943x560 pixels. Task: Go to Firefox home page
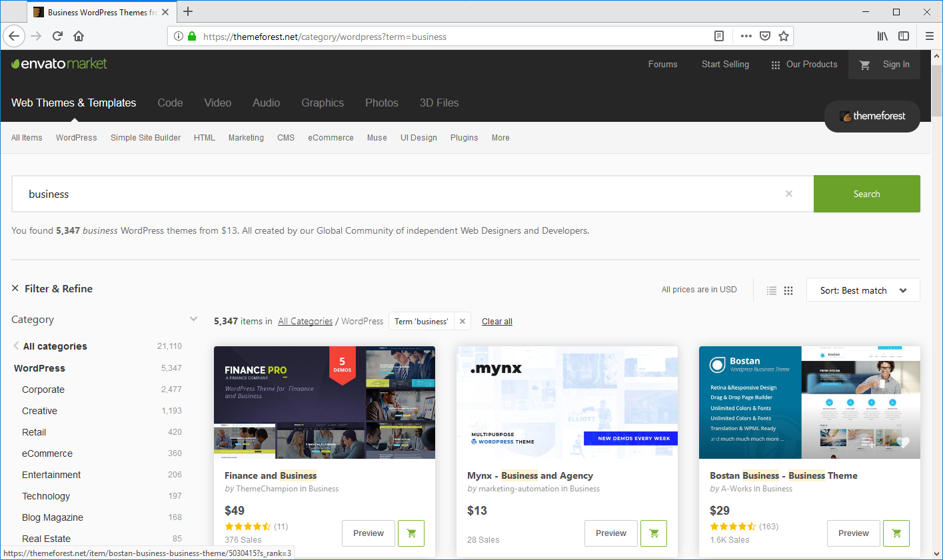pos(79,36)
